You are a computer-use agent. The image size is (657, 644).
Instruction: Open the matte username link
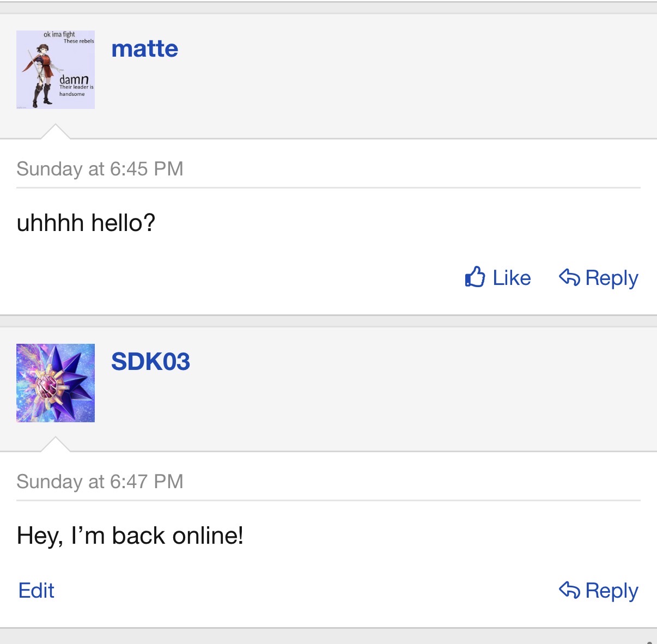[x=144, y=49]
